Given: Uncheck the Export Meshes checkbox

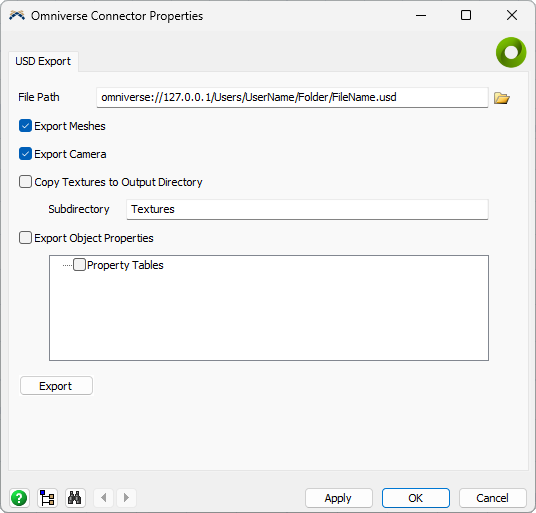Looking at the screenshot, I should pos(25,126).
